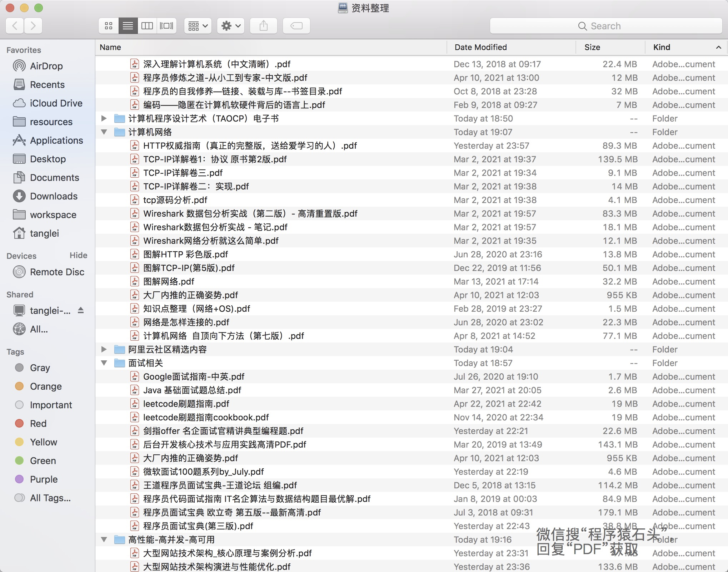
Task: Sort by the Size column header
Action: (592, 47)
